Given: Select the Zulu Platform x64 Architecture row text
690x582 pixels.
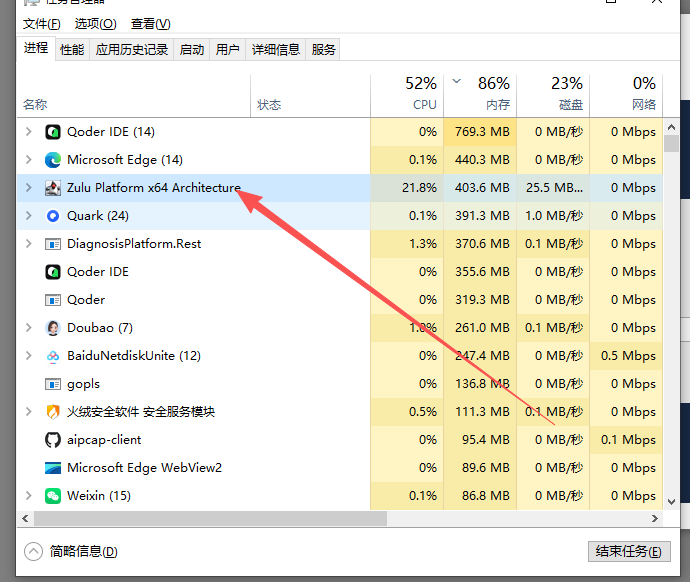Looking at the screenshot, I should (x=154, y=188).
